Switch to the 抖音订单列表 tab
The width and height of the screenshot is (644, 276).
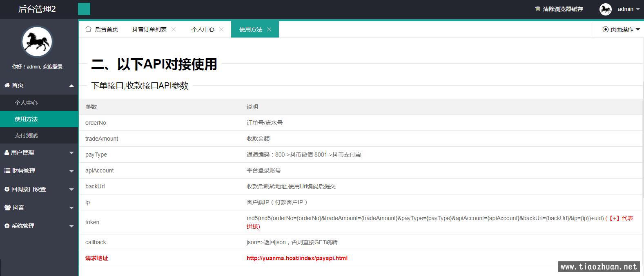149,29
